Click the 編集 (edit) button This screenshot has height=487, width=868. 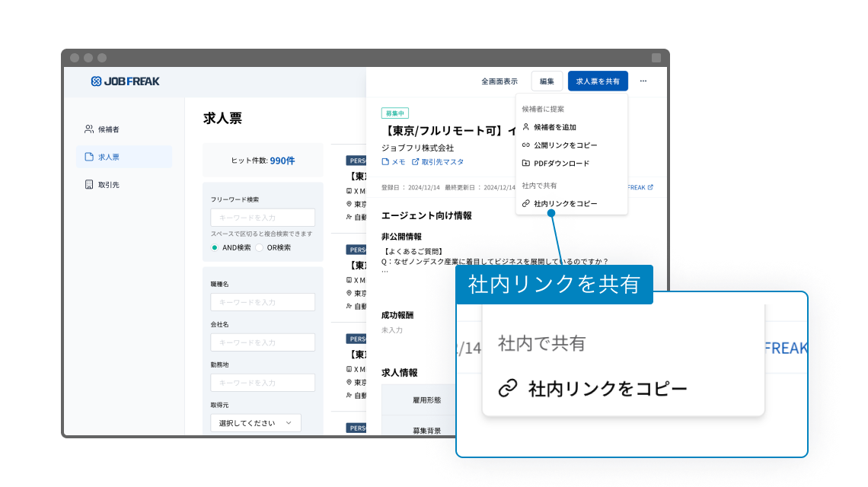pos(547,81)
